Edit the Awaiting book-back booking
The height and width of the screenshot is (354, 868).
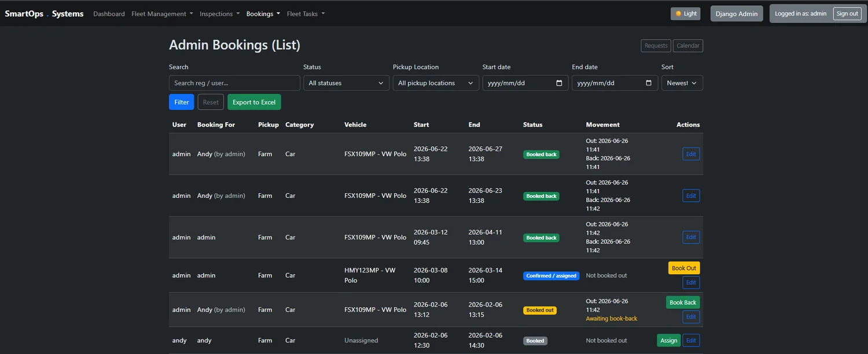(691, 317)
